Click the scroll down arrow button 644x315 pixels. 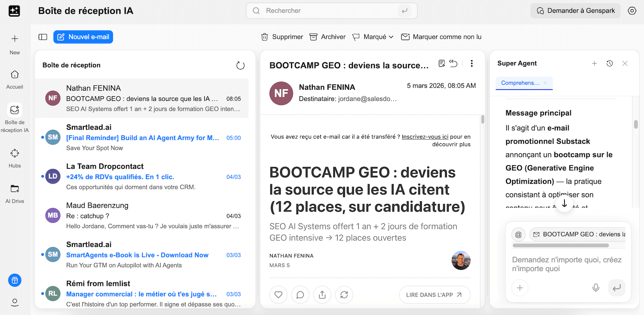pyautogui.click(x=564, y=204)
